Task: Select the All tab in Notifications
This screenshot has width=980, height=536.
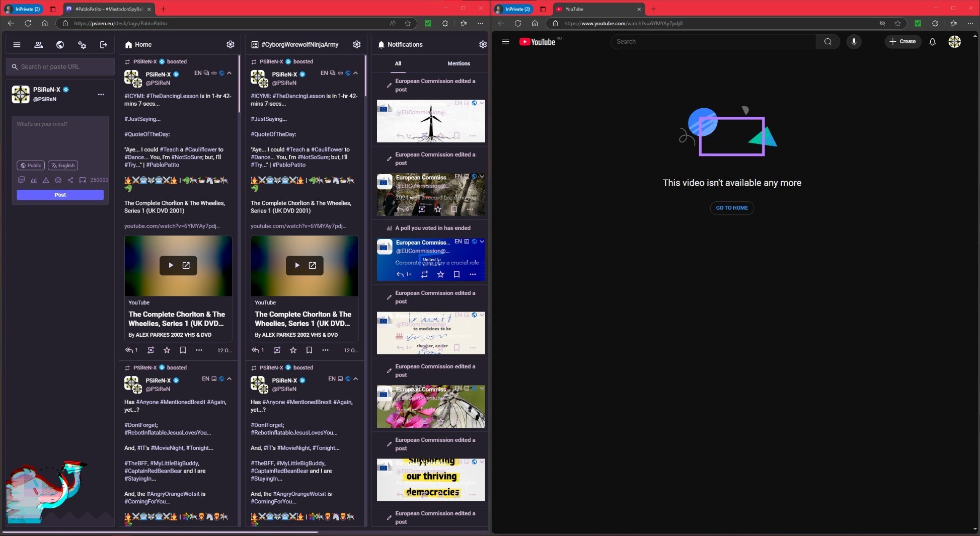Action: tap(398, 64)
